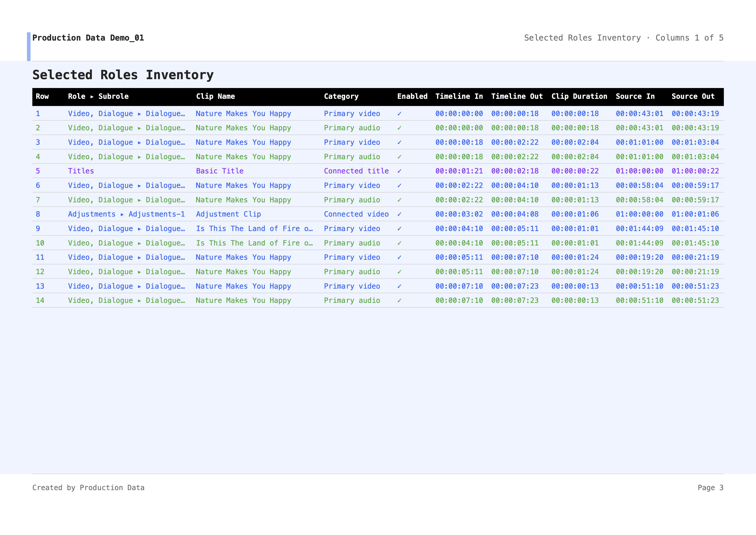Click Clip Duration 00:00:02:04 in row 3
The height and width of the screenshot is (535, 756).
(x=575, y=142)
